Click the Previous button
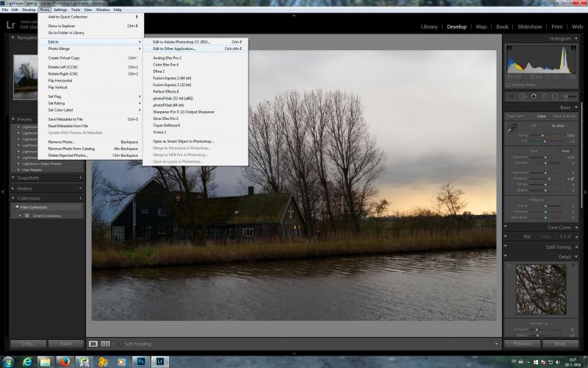 coord(522,344)
